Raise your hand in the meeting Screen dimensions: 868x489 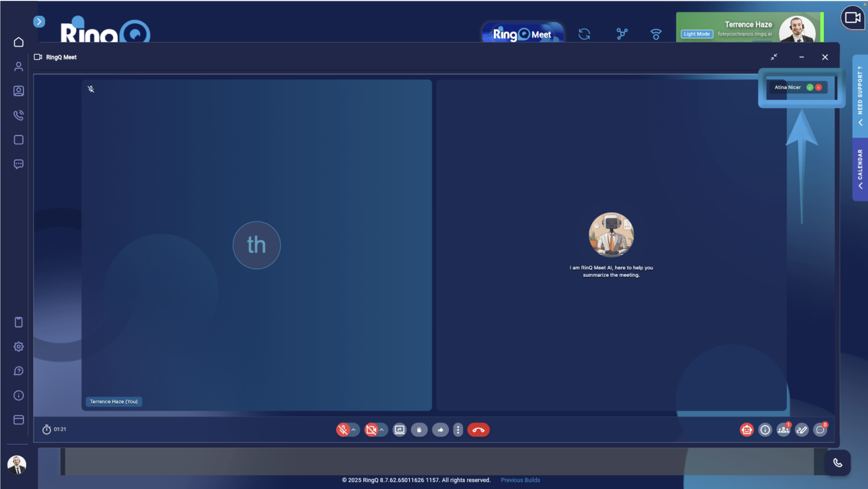tap(419, 430)
